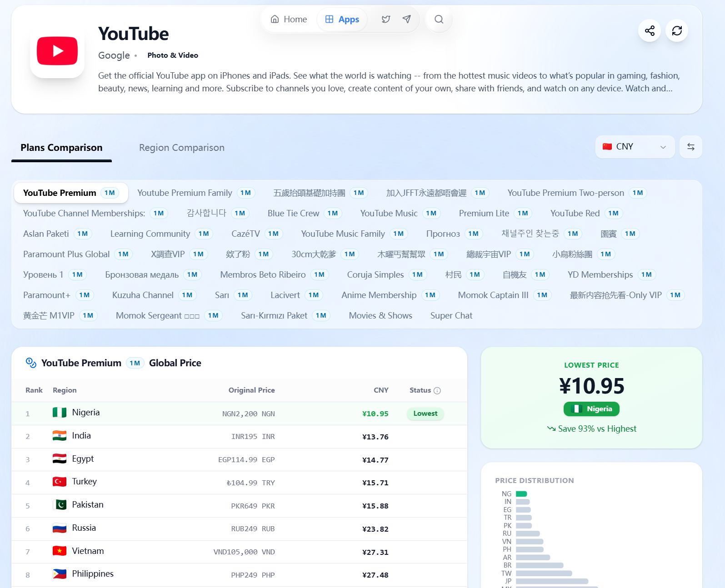Click the NG bar in price distribution
725x588 pixels.
pos(521,494)
